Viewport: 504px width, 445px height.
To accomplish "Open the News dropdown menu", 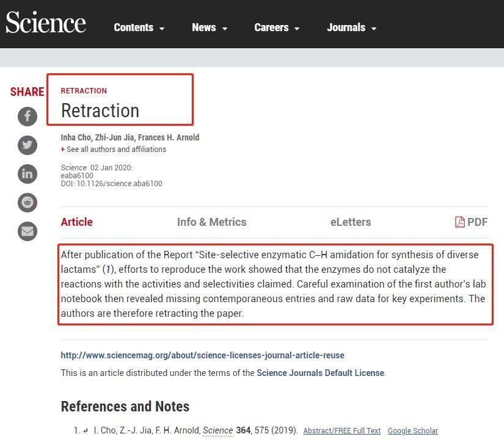I will (210, 27).
